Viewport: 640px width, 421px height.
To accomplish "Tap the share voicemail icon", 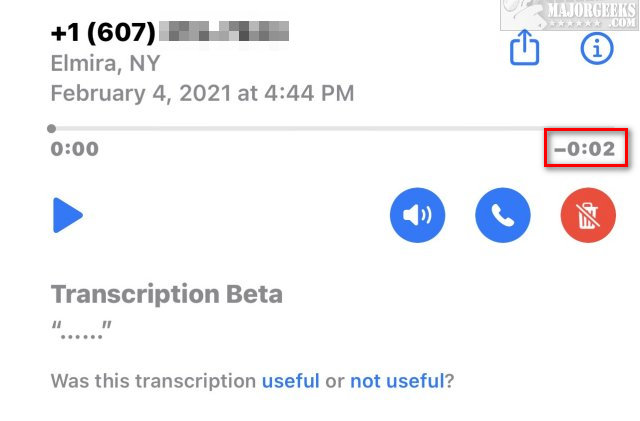I will [524, 47].
